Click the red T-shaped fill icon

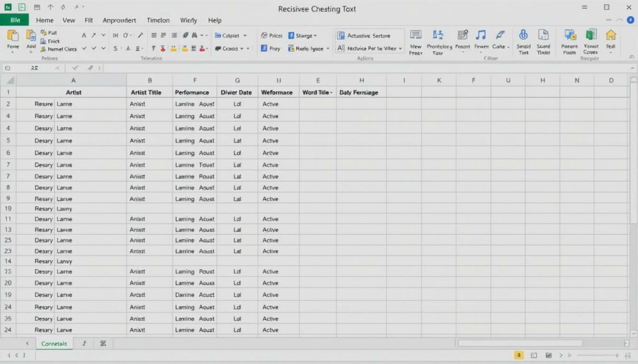pyautogui.click(x=163, y=49)
